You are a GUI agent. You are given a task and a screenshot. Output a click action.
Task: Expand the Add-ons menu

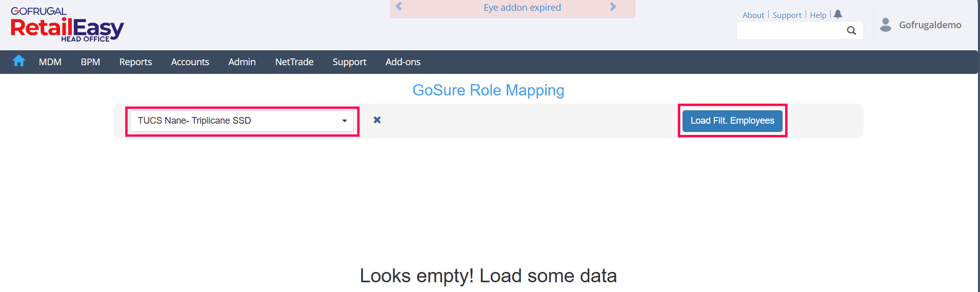pos(403,62)
